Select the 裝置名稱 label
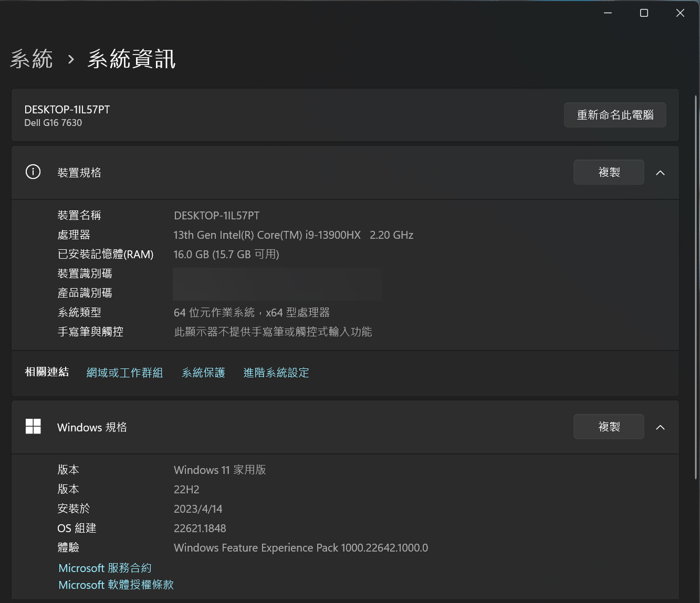Viewport: 700px width, 603px height. 79,215
